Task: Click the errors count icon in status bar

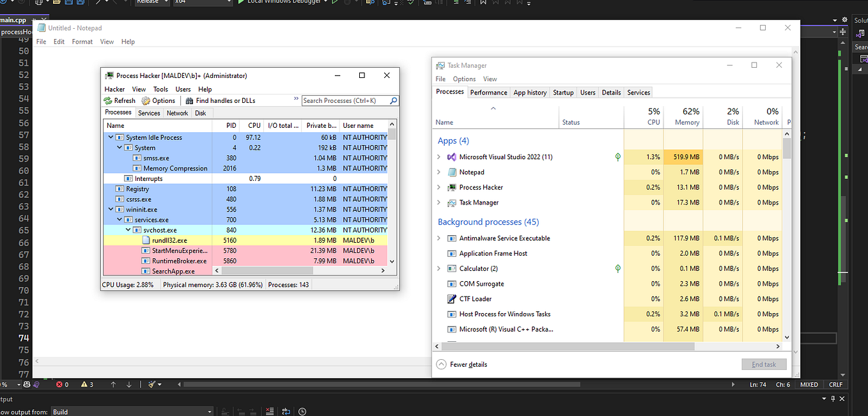Action: click(59, 384)
